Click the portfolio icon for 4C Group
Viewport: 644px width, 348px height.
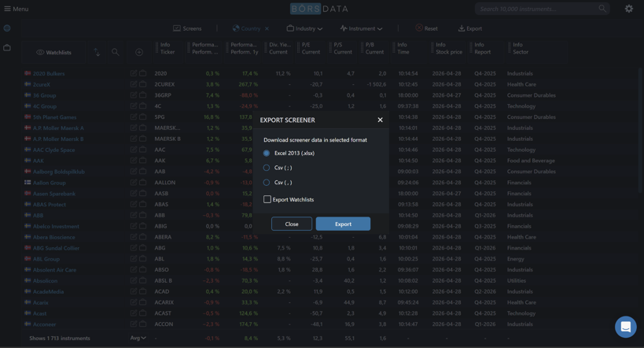142,106
